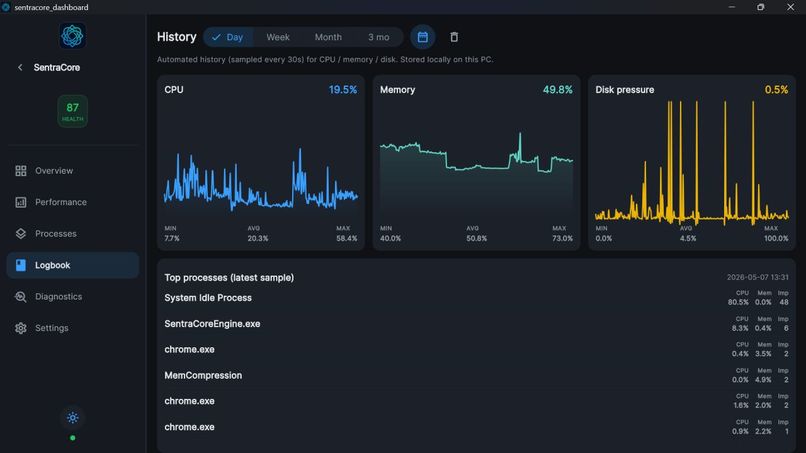Open the Settings page
The image size is (806, 453).
coord(72,328)
